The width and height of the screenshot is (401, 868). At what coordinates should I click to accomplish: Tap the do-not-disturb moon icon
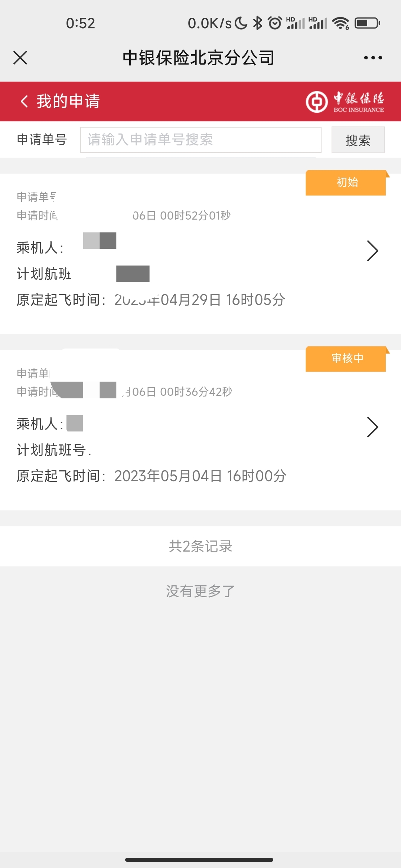click(241, 23)
